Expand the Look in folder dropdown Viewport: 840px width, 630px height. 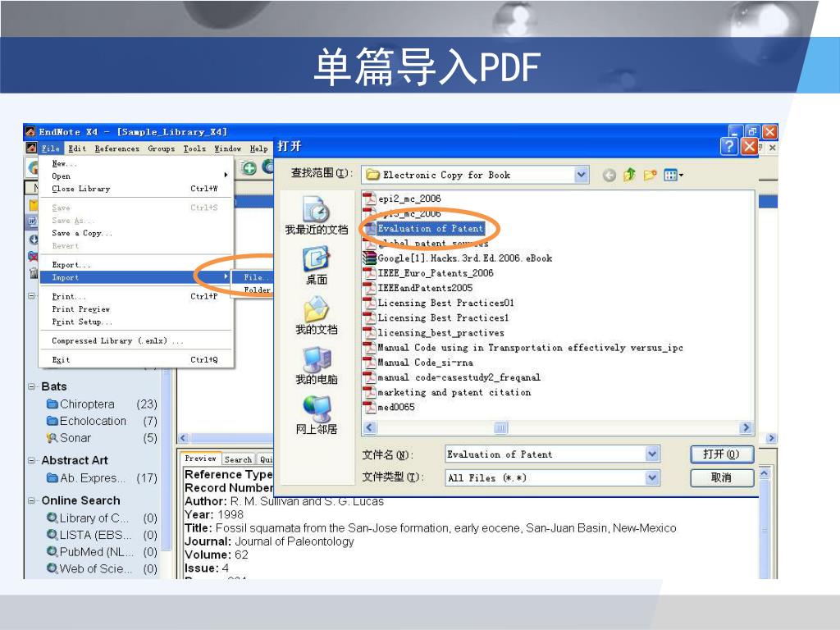click(582, 175)
